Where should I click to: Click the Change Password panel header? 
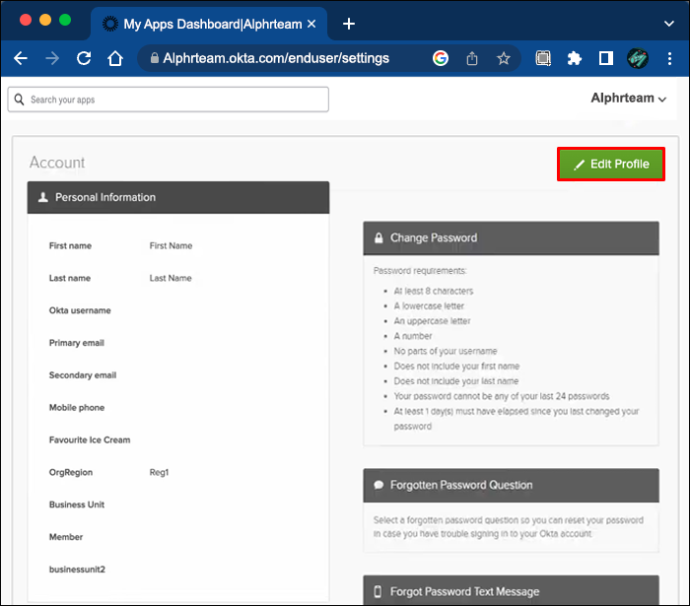pyautogui.click(x=511, y=238)
